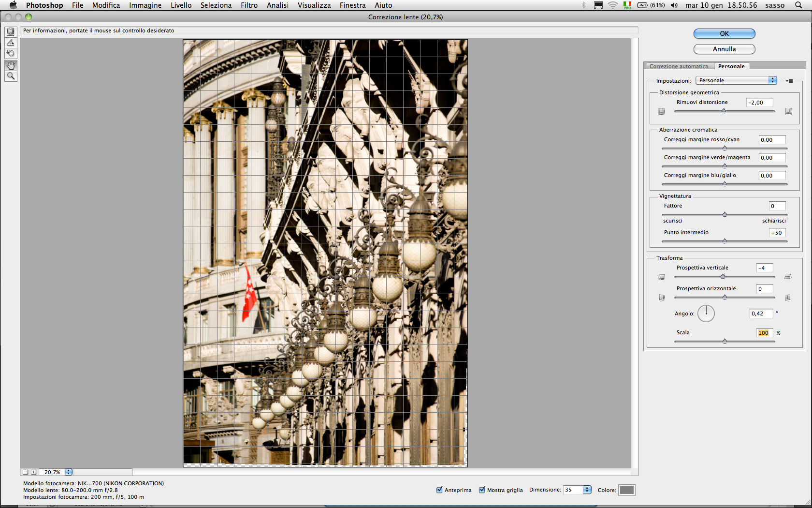Click the pincushion distortion icon
The height and width of the screenshot is (508, 812).
click(x=788, y=111)
